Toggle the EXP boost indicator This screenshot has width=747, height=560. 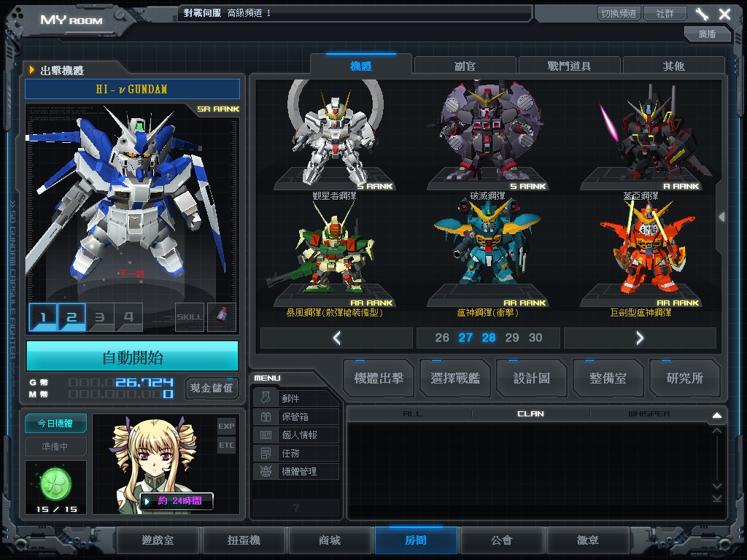[226, 426]
